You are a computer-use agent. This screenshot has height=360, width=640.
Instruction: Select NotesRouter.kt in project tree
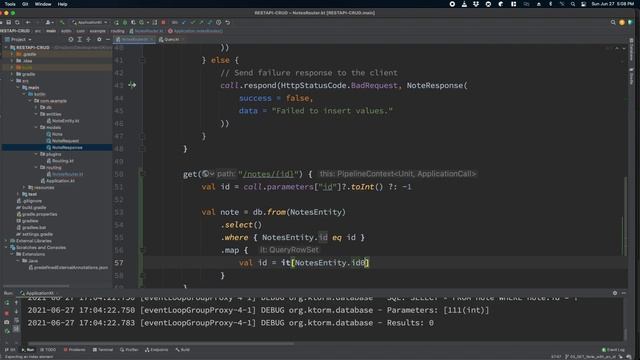click(65, 174)
